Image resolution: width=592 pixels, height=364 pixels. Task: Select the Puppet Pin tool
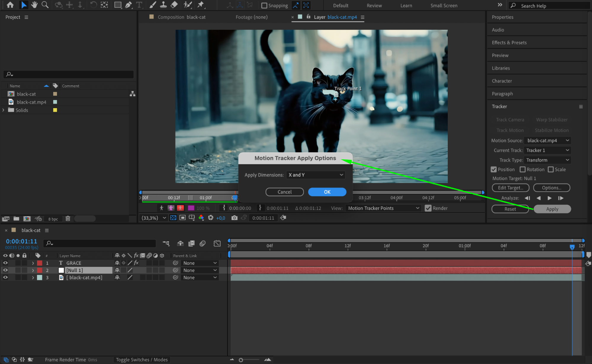pyautogui.click(x=201, y=5)
